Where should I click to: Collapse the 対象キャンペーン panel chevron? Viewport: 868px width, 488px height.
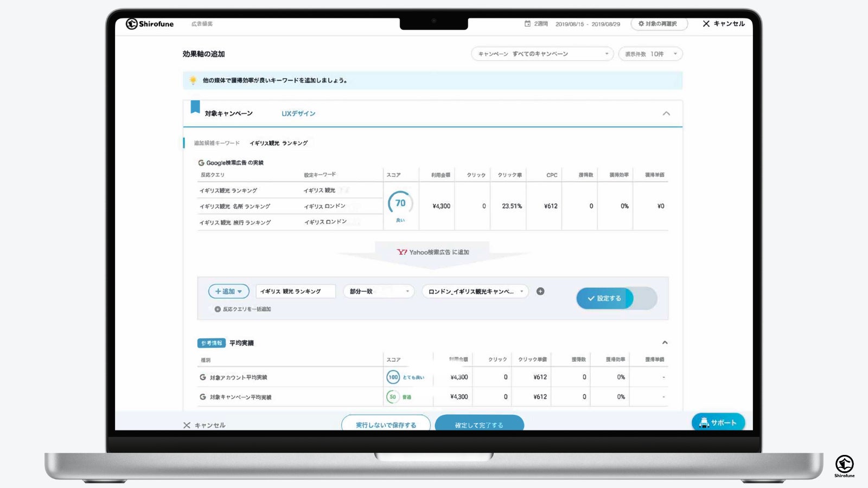pos(666,113)
